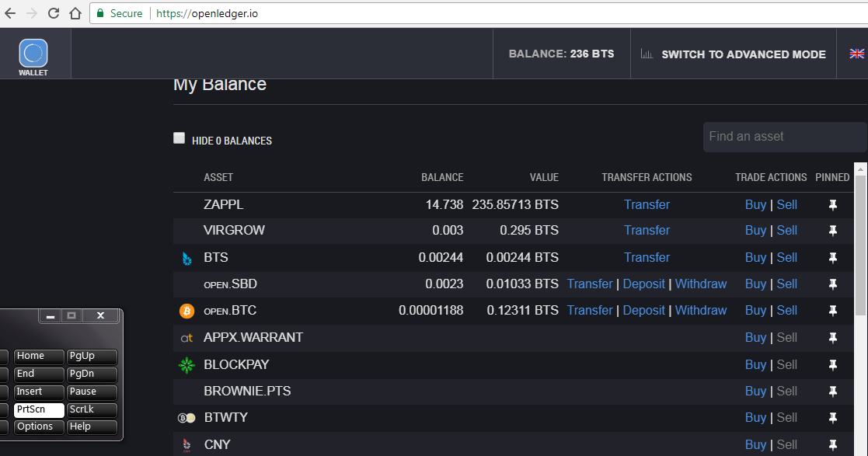Click the APPX.WARRANT asset icon
This screenshot has width=868, height=456.
[x=186, y=338]
